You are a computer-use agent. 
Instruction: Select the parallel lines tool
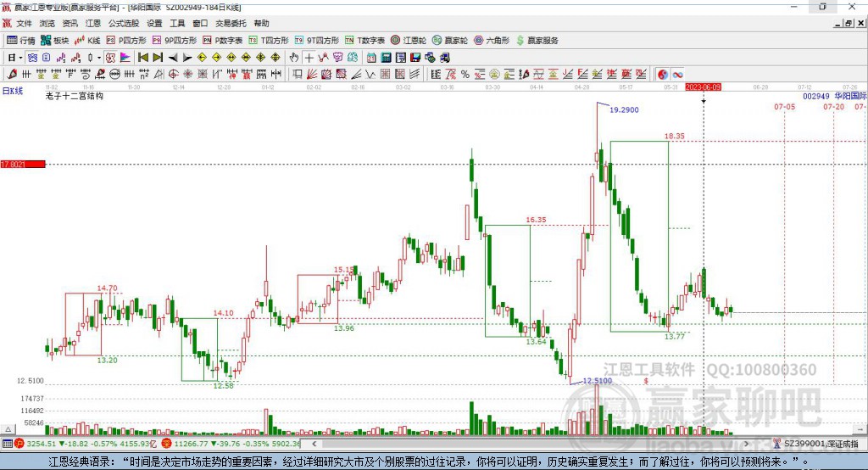[414, 75]
